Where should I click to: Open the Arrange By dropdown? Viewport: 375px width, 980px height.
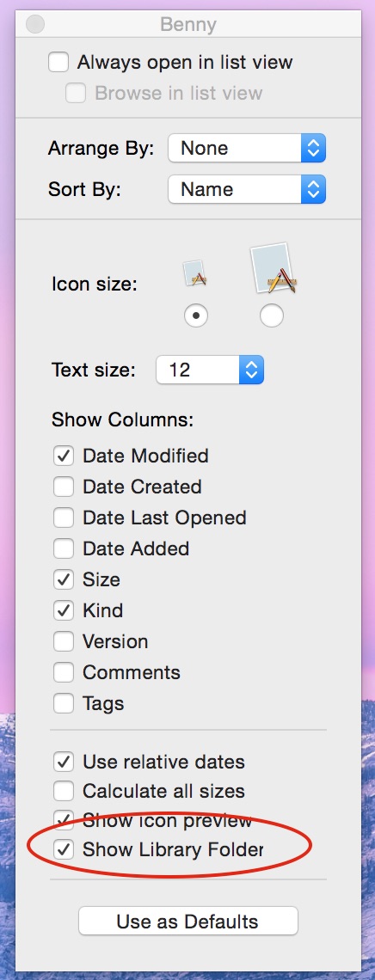point(247,148)
